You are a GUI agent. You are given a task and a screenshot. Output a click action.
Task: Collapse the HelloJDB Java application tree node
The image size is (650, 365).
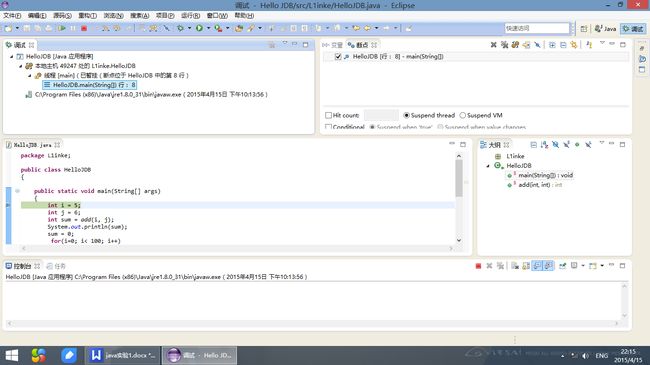tap(12, 56)
